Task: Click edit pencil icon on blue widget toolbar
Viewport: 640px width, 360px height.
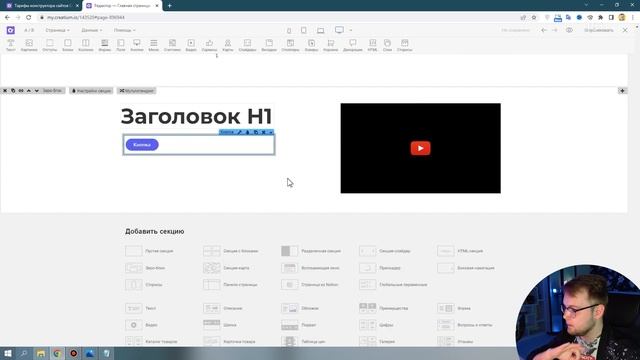Action: tap(240, 132)
